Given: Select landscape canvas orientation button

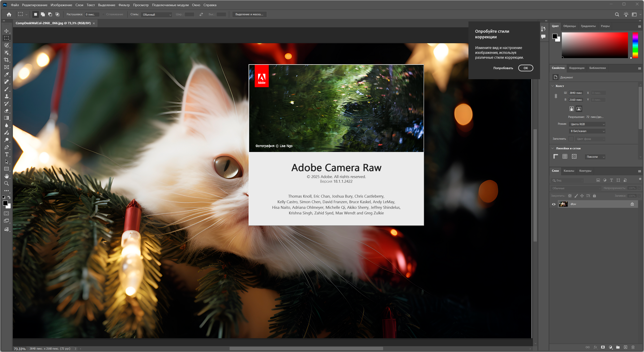Looking at the screenshot, I should coord(579,109).
